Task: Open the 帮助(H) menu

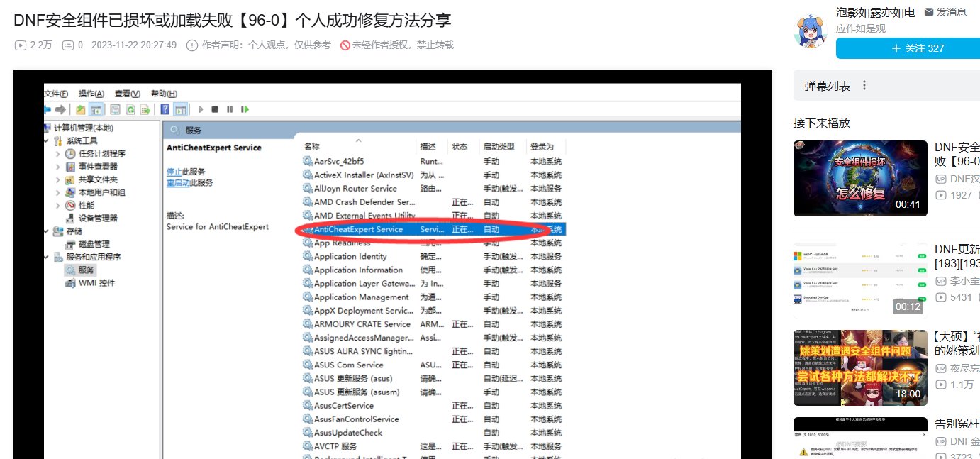Action: (164, 94)
